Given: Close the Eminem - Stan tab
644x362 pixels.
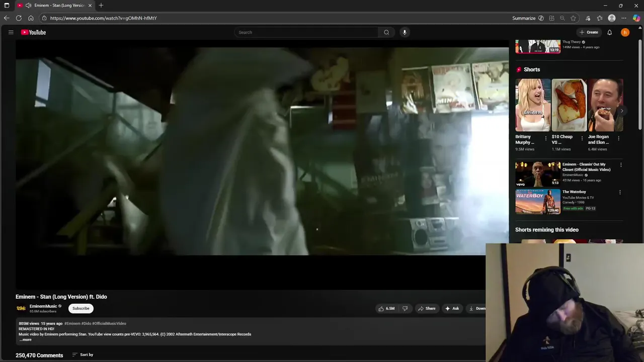Looking at the screenshot, I should [90, 6].
